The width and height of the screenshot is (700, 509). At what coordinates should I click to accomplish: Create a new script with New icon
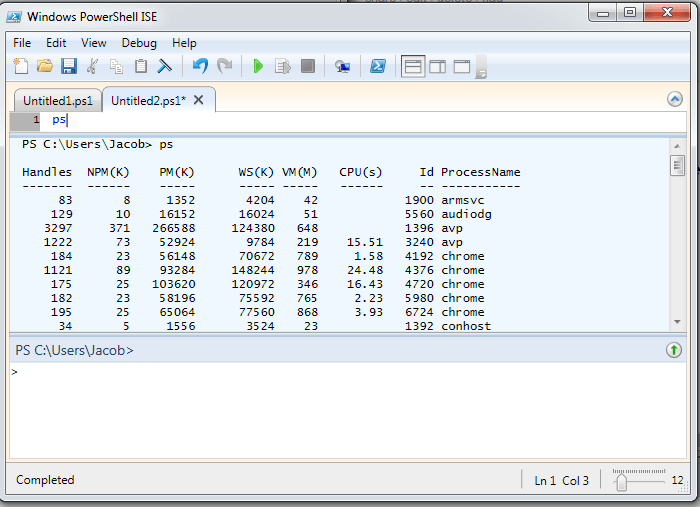click(x=21, y=66)
